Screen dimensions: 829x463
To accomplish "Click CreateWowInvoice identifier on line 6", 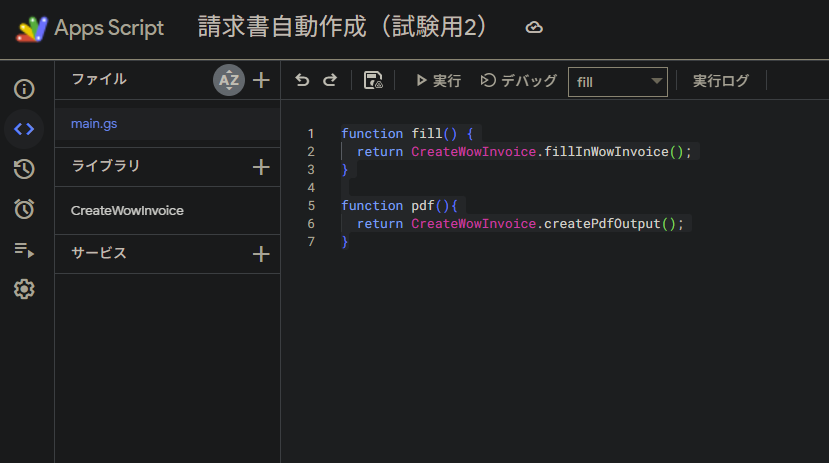I will (474, 224).
